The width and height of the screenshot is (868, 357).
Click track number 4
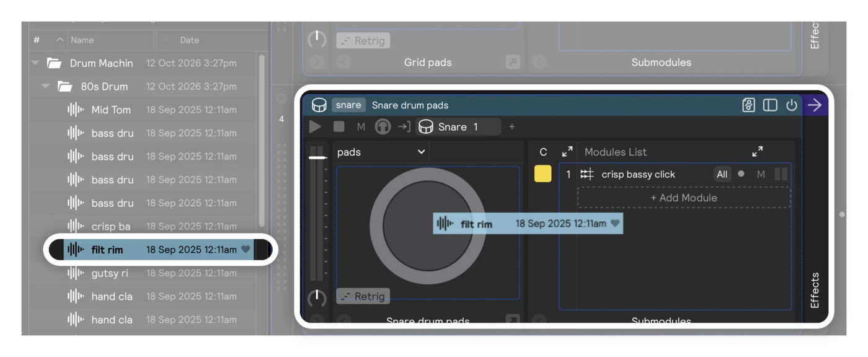click(x=281, y=119)
